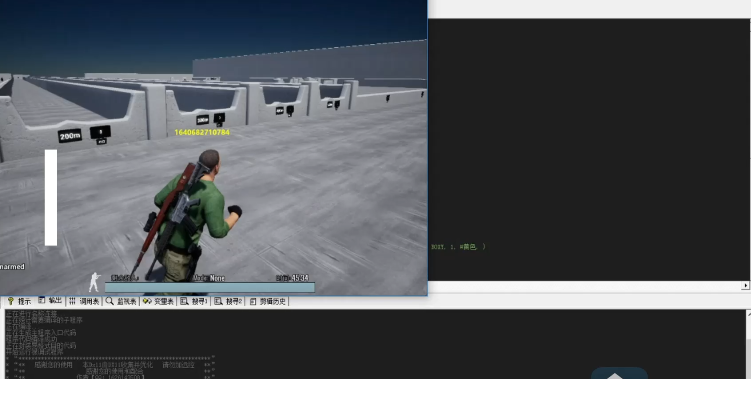Click the '#黄色' code line in editor
The height and width of the screenshot is (402, 751).
click(x=458, y=247)
